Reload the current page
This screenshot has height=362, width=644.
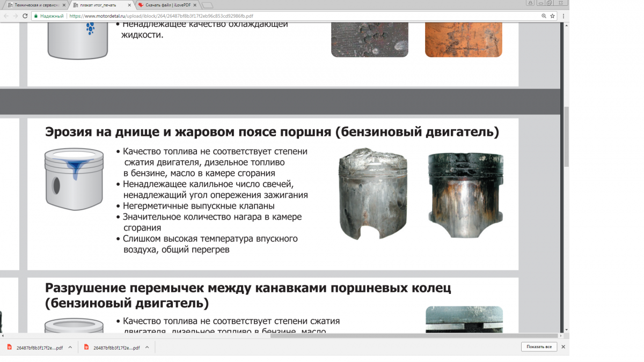point(25,16)
